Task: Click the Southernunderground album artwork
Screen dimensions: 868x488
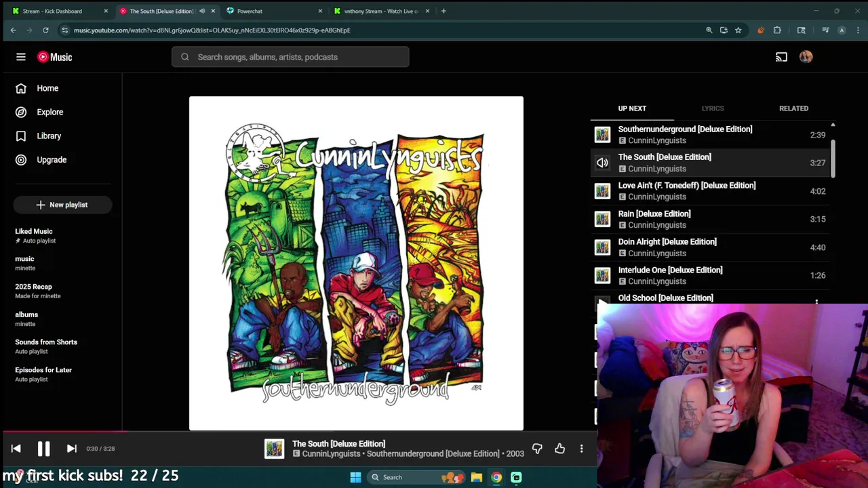Action: coord(356,263)
